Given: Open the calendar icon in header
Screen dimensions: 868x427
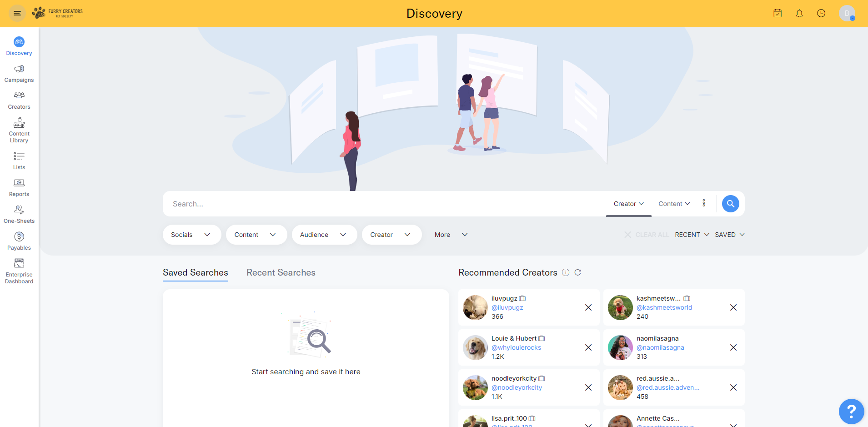Looking at the screenshot, I should [777, 14].
